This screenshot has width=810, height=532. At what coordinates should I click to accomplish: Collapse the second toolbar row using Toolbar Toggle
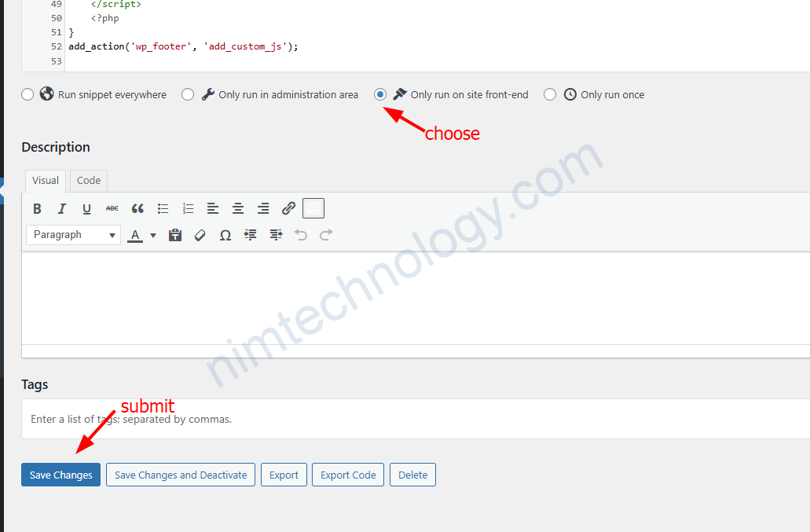click(313, 208)
